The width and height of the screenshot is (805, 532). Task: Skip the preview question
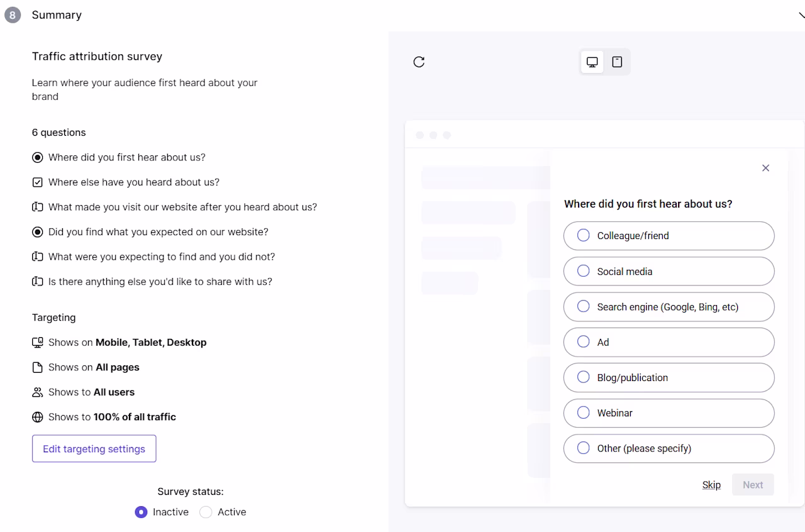[x=711, y=485]
